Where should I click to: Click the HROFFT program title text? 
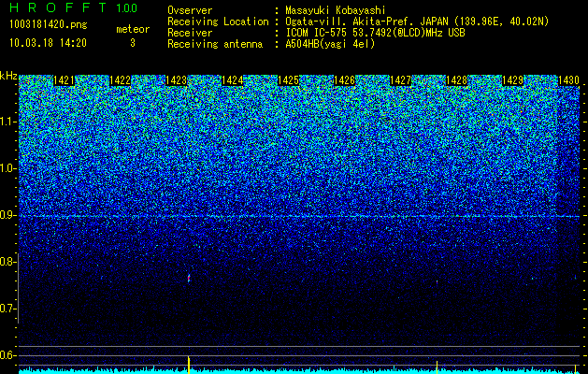59,7
